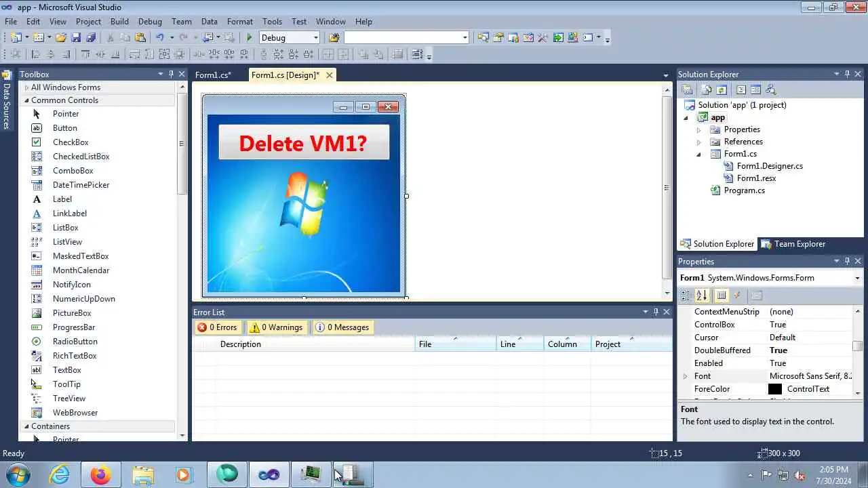Screen dimensions: 868x488
Task: Click View Code icon in Solution Explorer
Action: 741,89
